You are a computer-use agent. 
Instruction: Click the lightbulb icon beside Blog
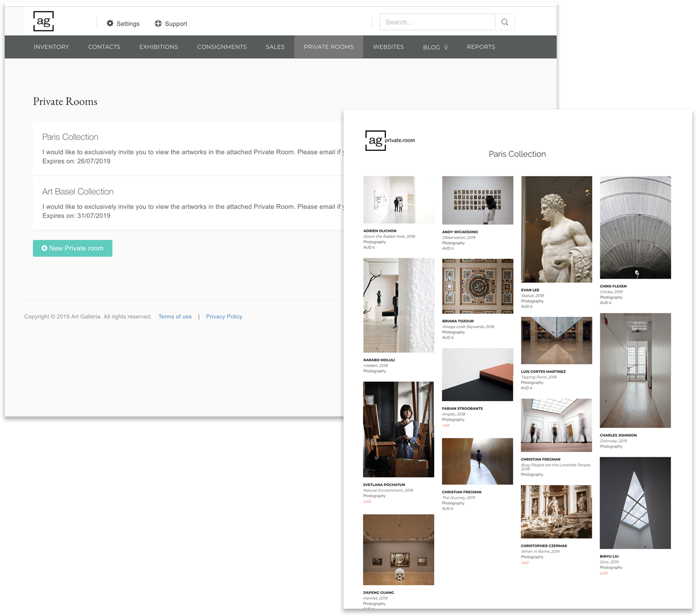click(x=446, y=47)
